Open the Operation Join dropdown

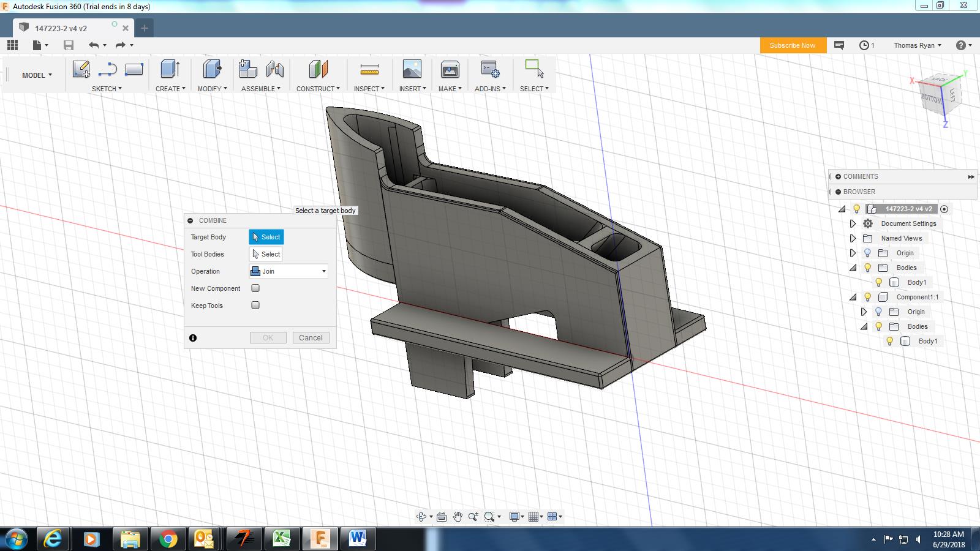(288, 271)
